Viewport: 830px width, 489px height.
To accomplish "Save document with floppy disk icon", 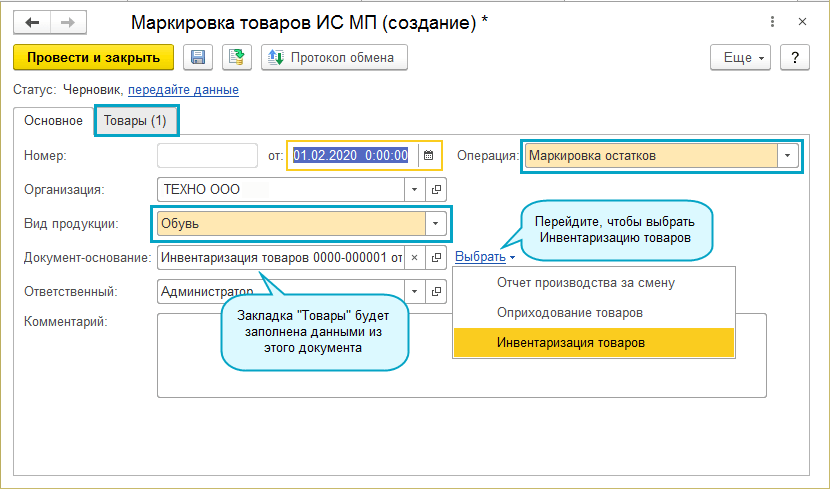I will click(198, 58).
